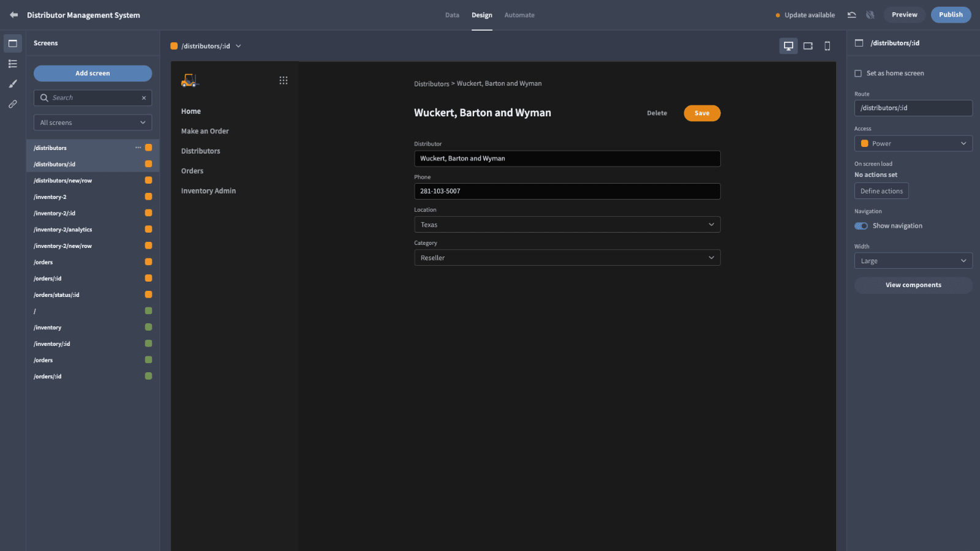
Task: Open the more options on /distributors row
Action: pos(138,148)
